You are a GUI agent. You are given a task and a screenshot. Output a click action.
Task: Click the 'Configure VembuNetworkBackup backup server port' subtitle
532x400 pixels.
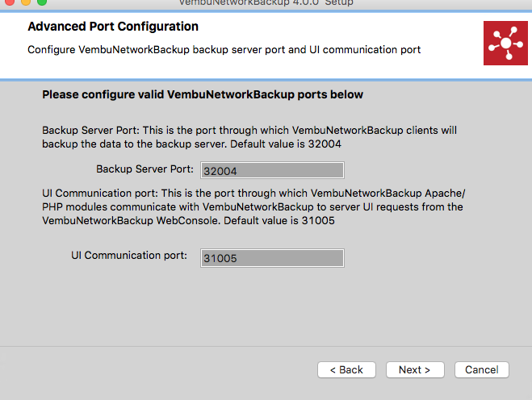pyautogui.click(x=224, y=50)
